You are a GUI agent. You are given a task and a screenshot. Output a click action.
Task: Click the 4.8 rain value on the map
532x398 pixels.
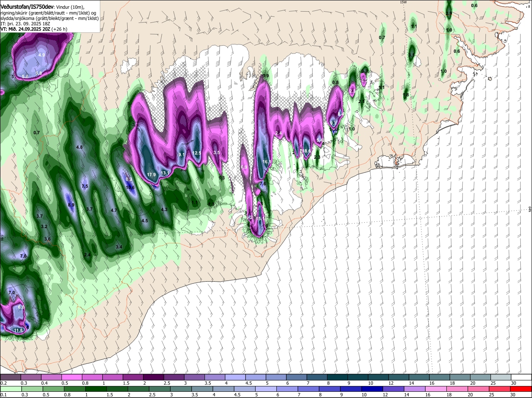tap(79, 147)
